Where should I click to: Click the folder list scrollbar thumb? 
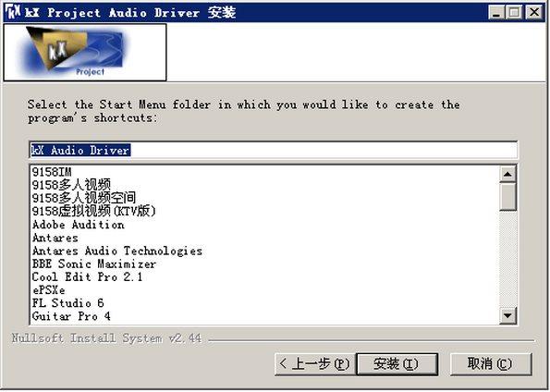coord(507,196)
